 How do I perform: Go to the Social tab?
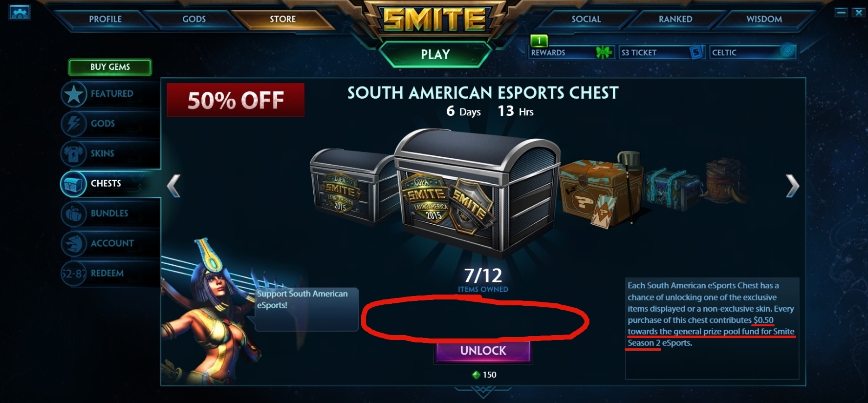(x=586, y=19)
